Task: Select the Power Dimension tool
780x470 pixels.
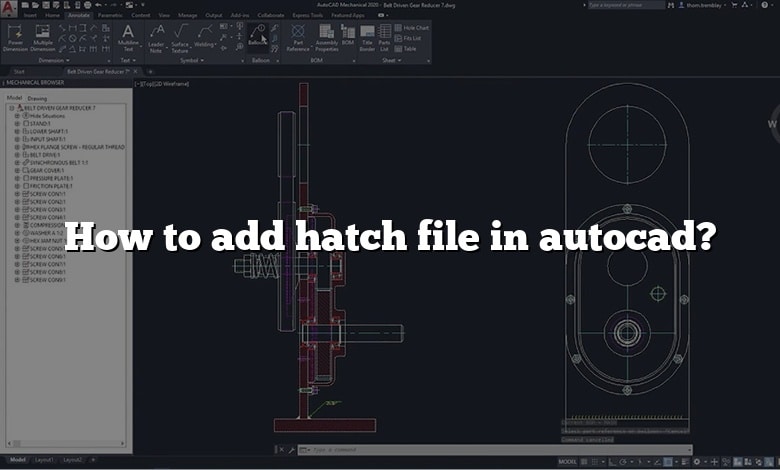Action: click(x=16, y=38)
